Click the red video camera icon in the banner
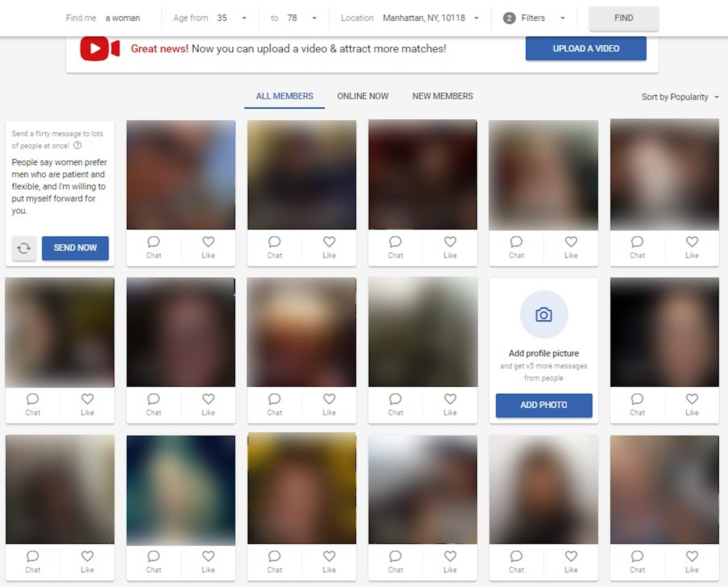 [x=100, y=49]
